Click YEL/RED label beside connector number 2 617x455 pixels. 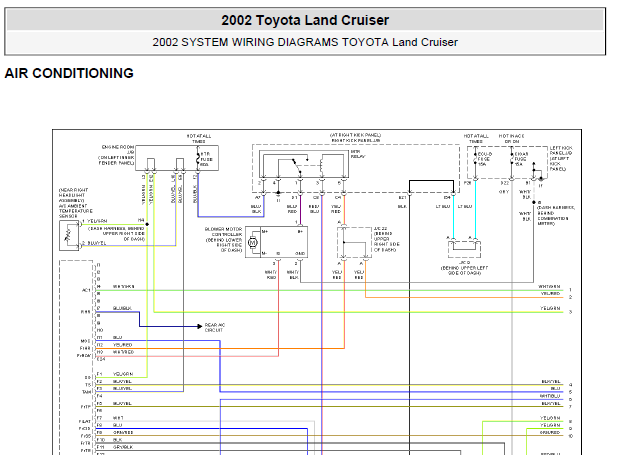pos(550,294)
